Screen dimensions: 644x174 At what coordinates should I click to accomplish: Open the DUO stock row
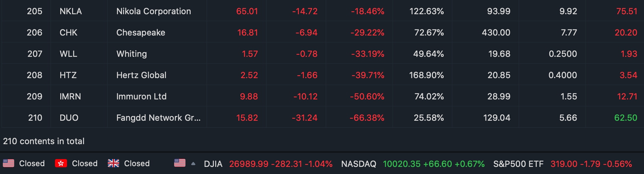pyautogui.click(x=69, y=118)
